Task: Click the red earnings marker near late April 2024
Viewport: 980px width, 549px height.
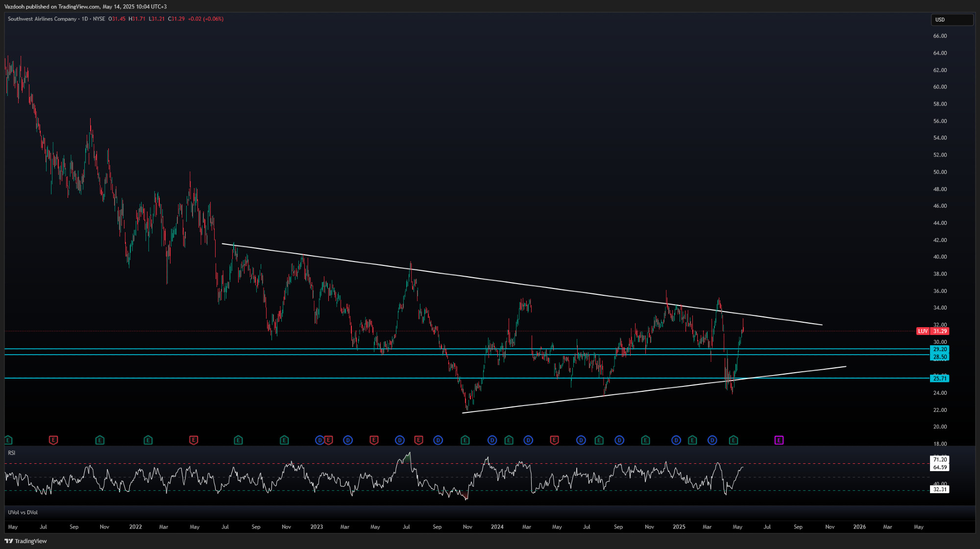Action: 555,440
